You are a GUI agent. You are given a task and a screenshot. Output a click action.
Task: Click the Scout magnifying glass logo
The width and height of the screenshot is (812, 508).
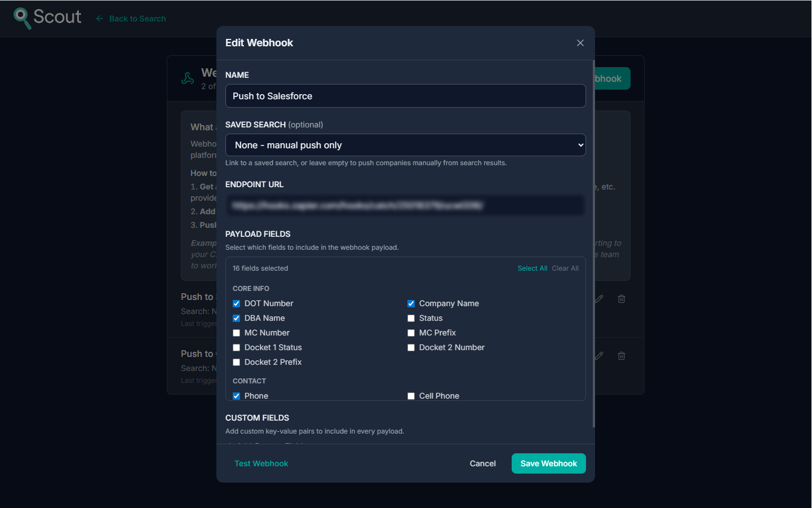pyautogui.click(x=23, y=17)
